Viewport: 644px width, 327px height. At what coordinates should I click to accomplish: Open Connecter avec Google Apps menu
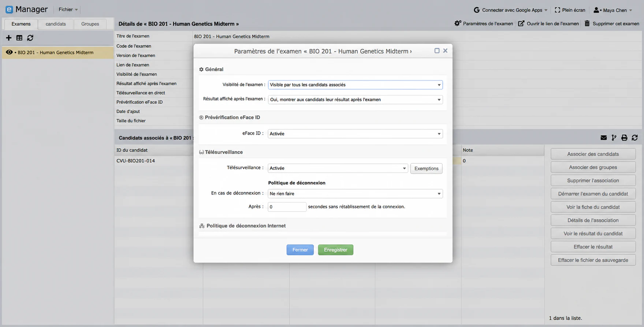coord(510,10)
